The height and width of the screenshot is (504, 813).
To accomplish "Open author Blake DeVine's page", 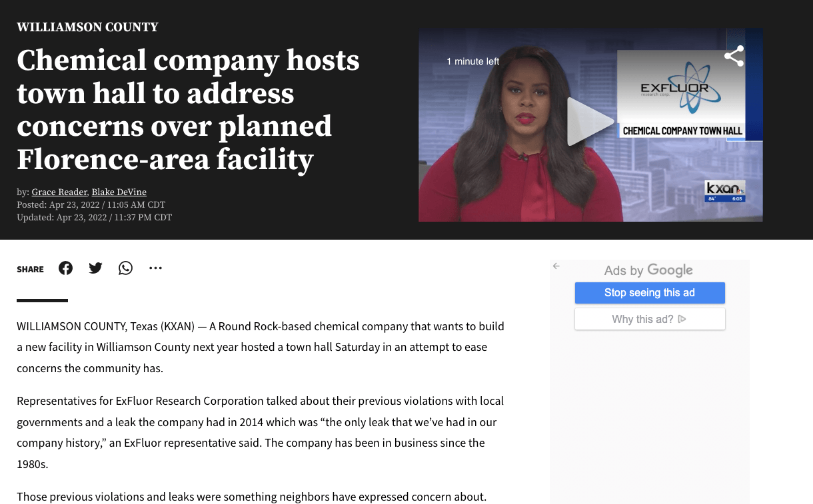I will 119,192.
